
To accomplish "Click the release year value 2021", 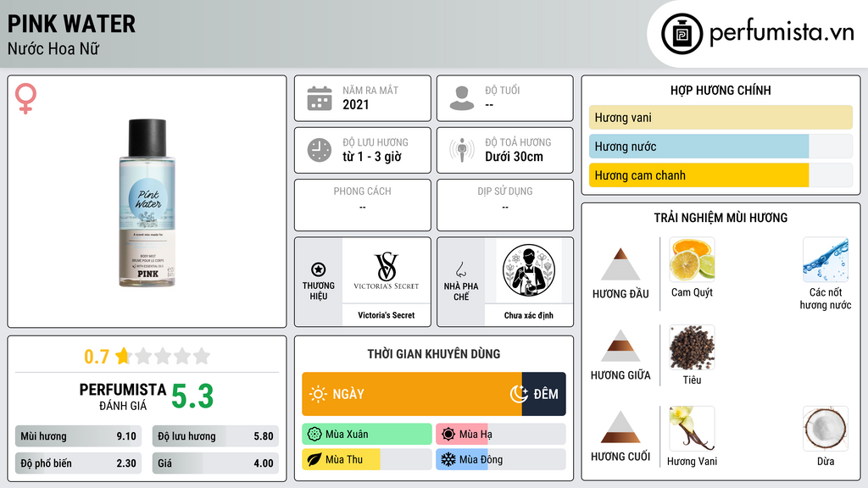I will click(355, 104).
